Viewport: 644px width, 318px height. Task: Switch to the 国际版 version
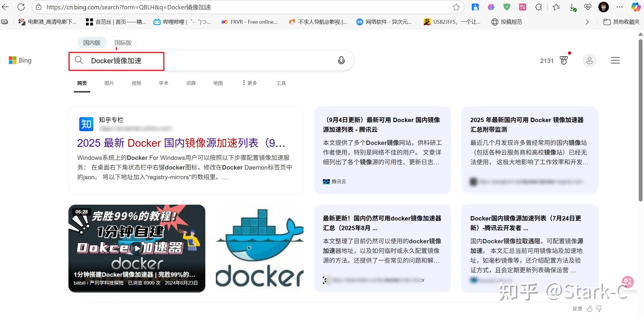123,42
